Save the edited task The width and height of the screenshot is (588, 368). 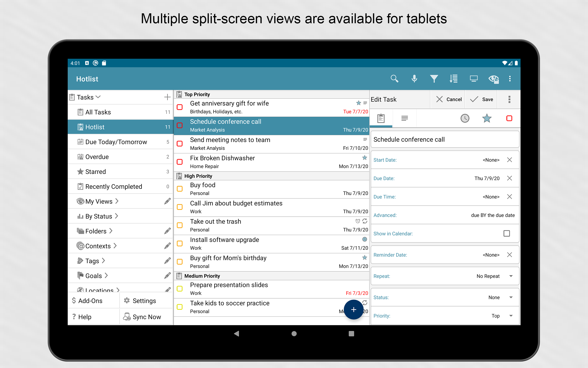(x=481, y=99)
